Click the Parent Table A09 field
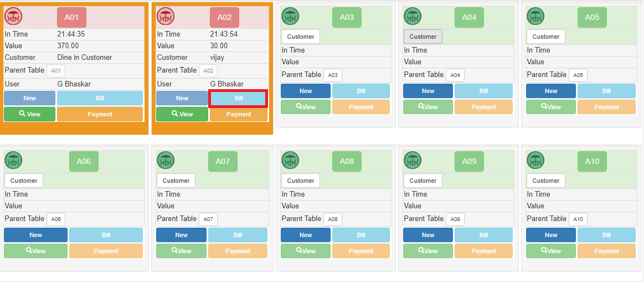 point(455,219)
